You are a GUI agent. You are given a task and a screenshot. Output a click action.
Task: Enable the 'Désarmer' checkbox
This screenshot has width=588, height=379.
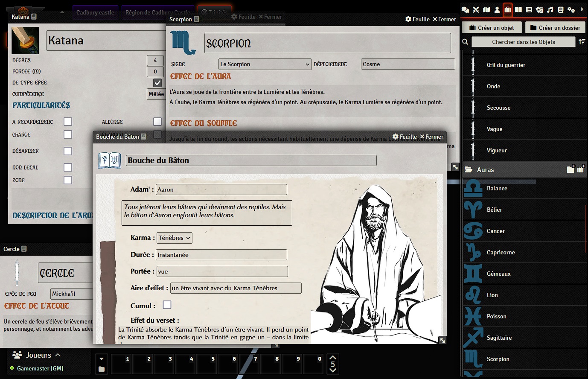pos(68,151)
